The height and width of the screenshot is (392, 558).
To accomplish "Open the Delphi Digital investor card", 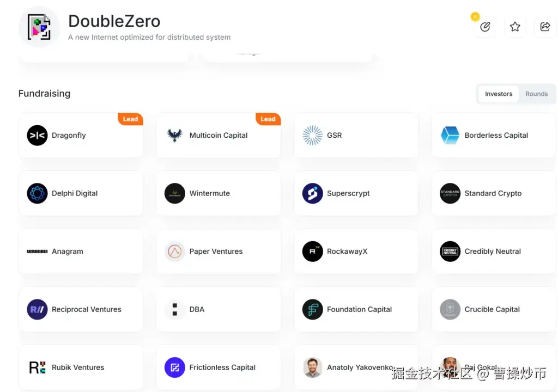I will click(x=81, y=193).
